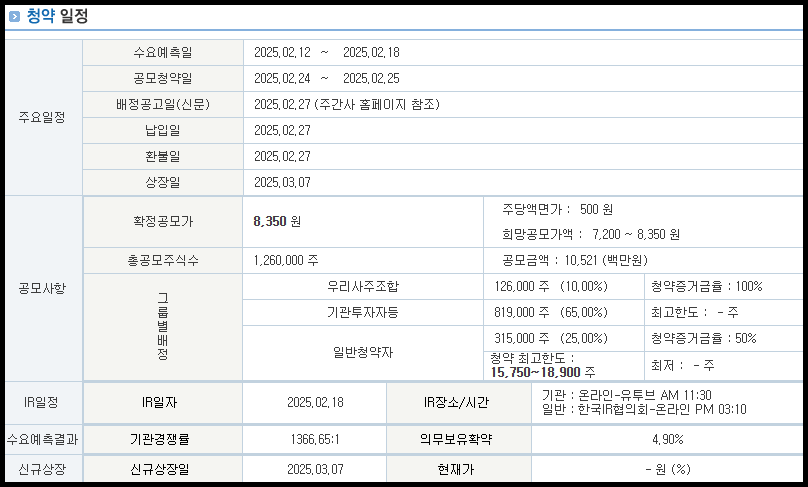
Task: Click the 납입일 date value 2025.02.27
Action: coord(282,130)
